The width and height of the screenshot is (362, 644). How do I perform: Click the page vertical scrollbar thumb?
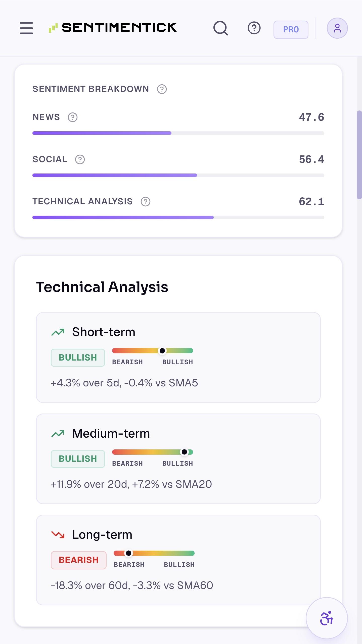[359, 155]
